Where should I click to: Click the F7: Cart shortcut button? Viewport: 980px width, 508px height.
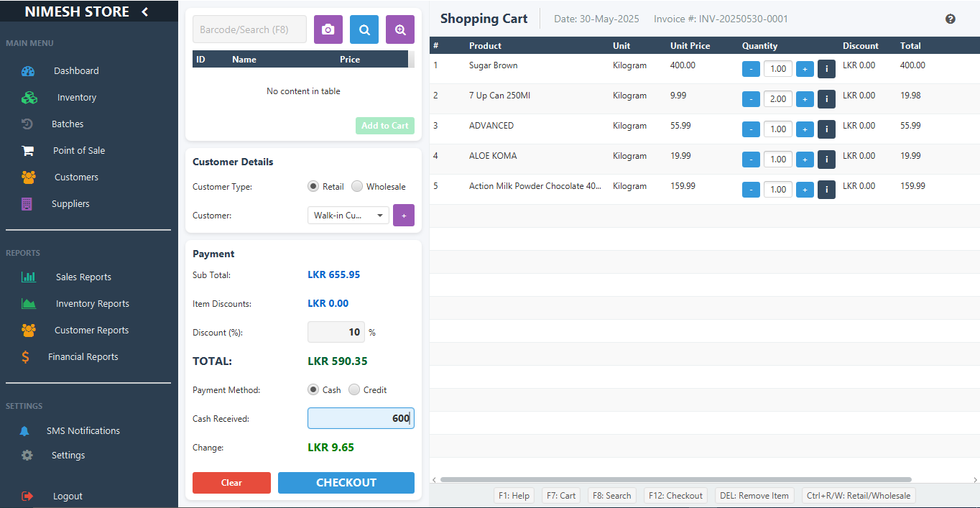pyautogui.click(x=561, y=496)
